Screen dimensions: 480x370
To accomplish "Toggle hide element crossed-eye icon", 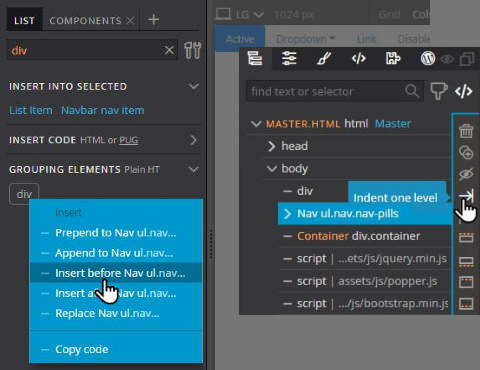I will [x=466, y=174].
